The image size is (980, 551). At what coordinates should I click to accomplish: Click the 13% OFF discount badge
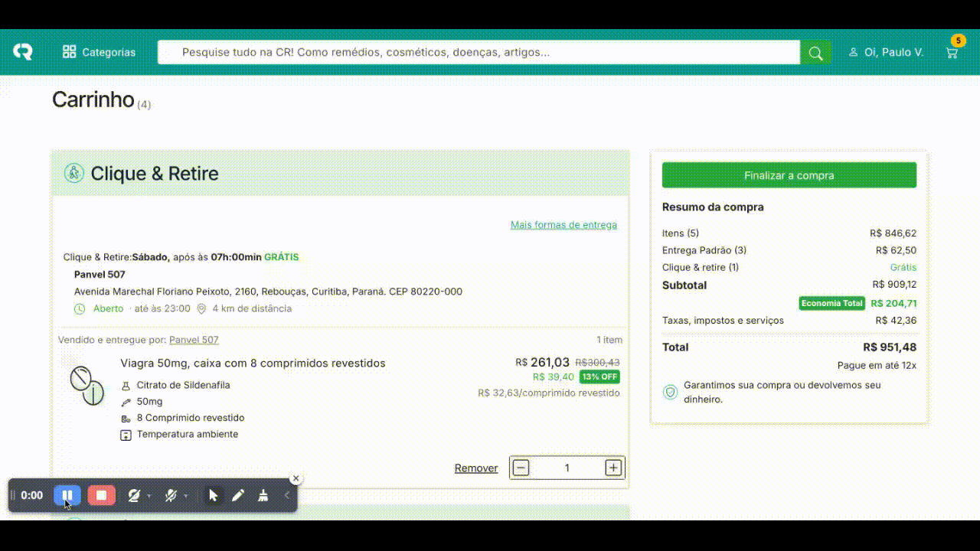click(599, 377)
